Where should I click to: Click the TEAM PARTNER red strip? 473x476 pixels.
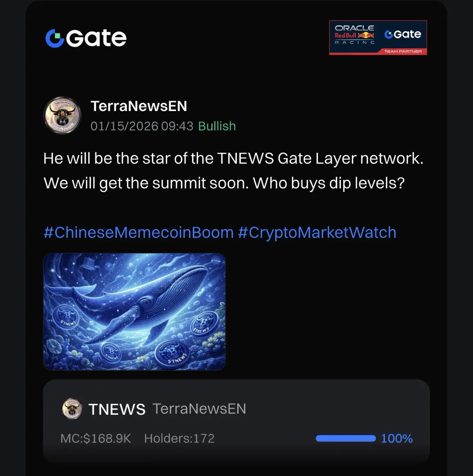(x=402, y=51)
